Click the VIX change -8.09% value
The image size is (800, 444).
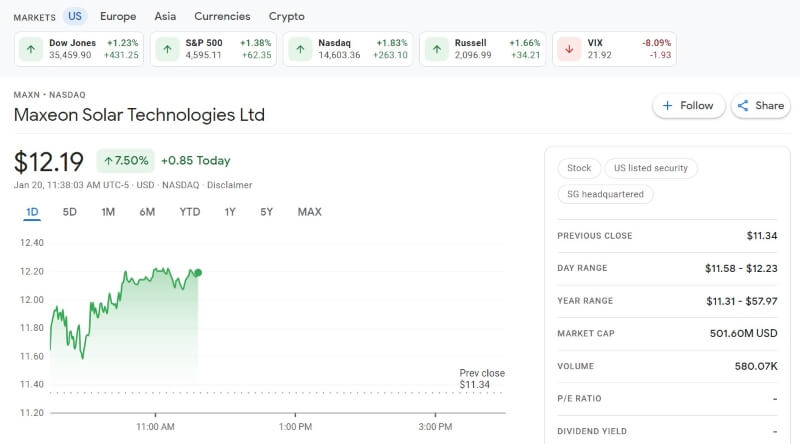pos(657,43)
